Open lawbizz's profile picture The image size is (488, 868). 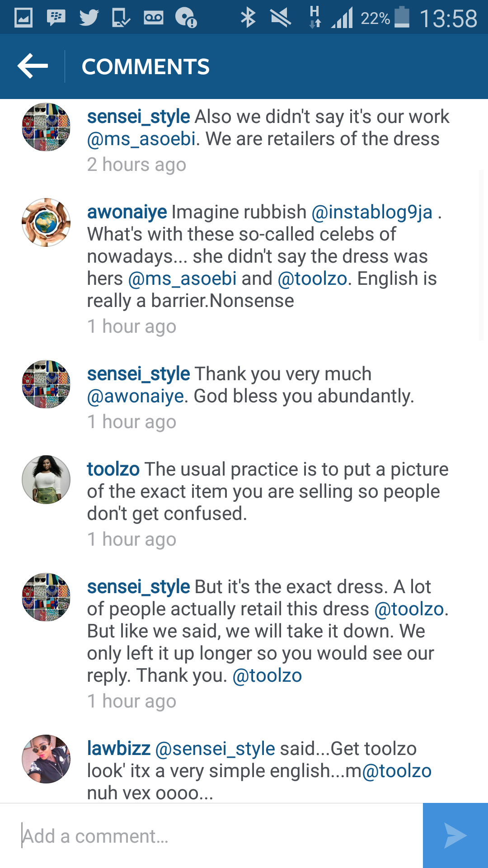46,759
